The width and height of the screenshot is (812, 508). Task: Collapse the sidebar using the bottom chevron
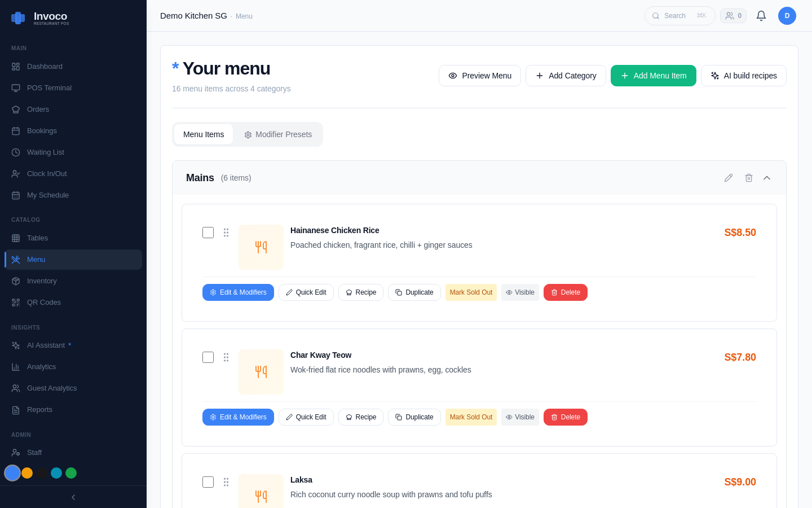tap(73, 497)
